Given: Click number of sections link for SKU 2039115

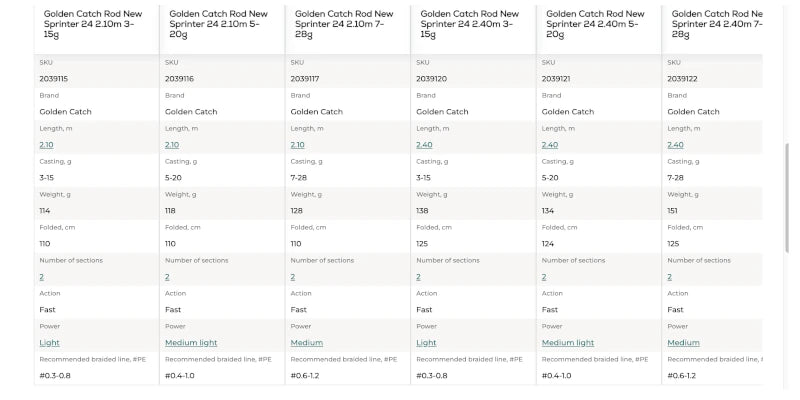Looking at the screenshot, I should click(42, 277).
